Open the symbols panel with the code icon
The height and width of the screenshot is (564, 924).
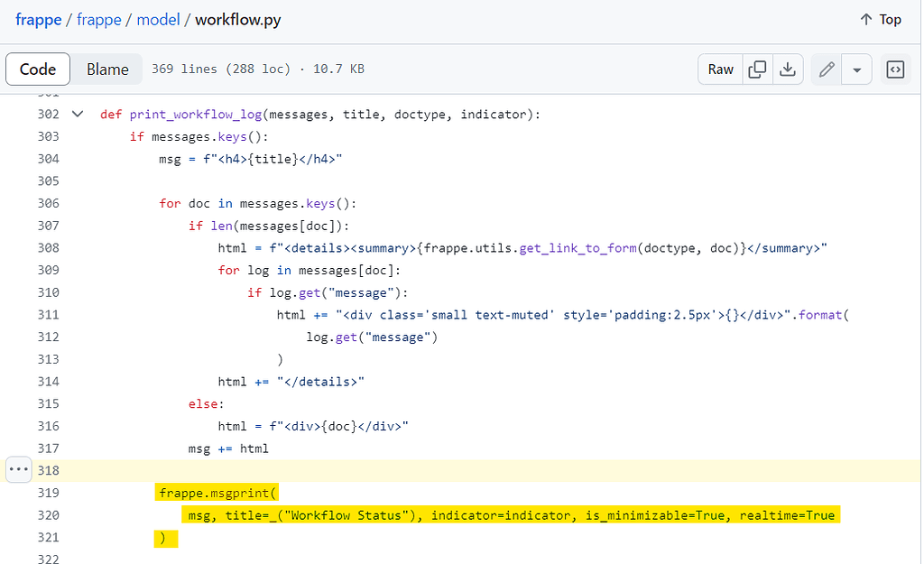click(x=894, y=69)
